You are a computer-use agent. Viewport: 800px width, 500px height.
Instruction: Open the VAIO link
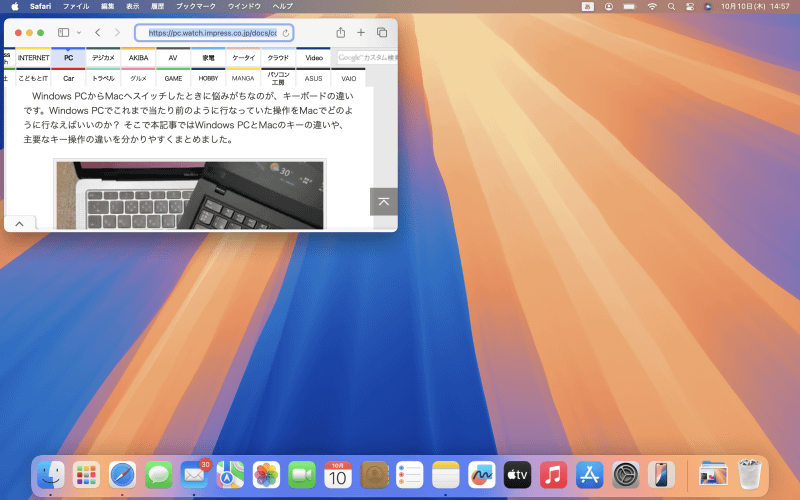348,78
